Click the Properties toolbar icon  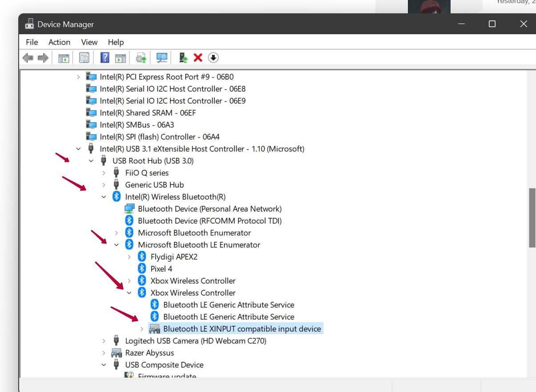(x=84, y=58)
